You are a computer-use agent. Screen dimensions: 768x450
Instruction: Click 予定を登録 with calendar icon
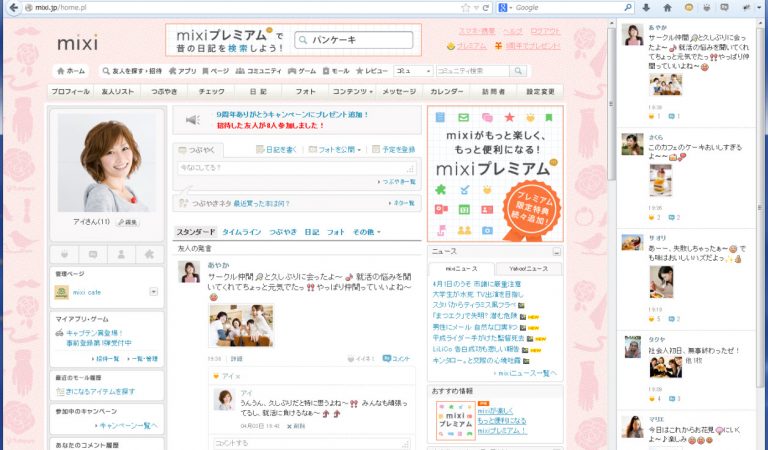coord(394,150)
